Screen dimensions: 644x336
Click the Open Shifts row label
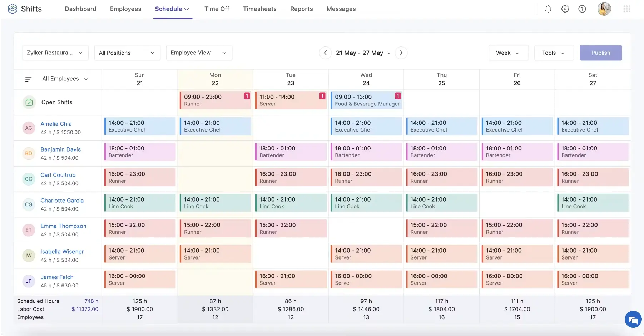[x=57, y=102]
